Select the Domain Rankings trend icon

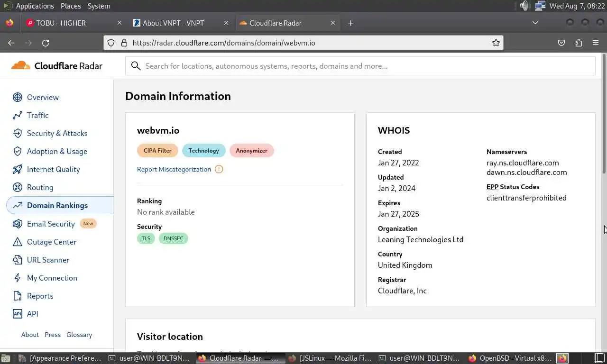coord(18,205)
